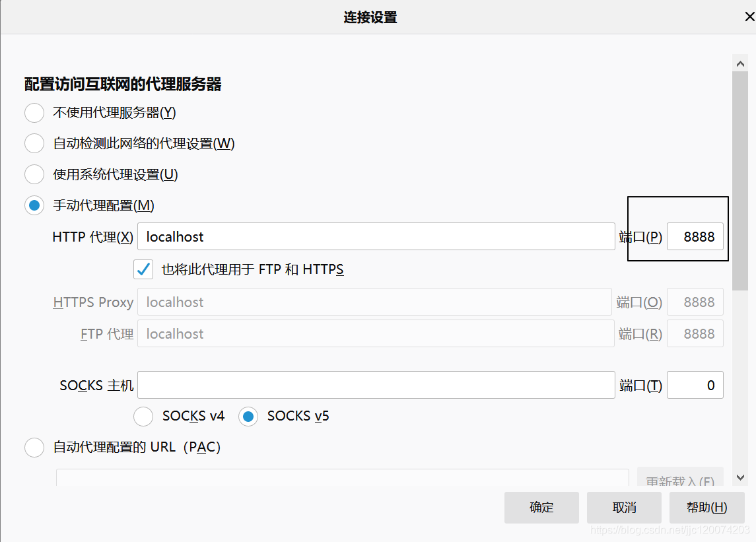Click the SOCKS 主机 input field
The image size is (756, 542).
[x=376, y=385]
